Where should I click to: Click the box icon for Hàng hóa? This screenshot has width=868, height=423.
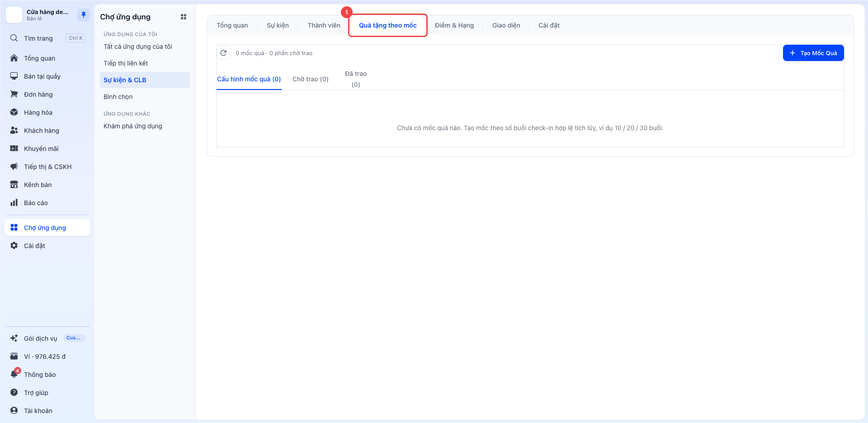click(x=14, y=112)
